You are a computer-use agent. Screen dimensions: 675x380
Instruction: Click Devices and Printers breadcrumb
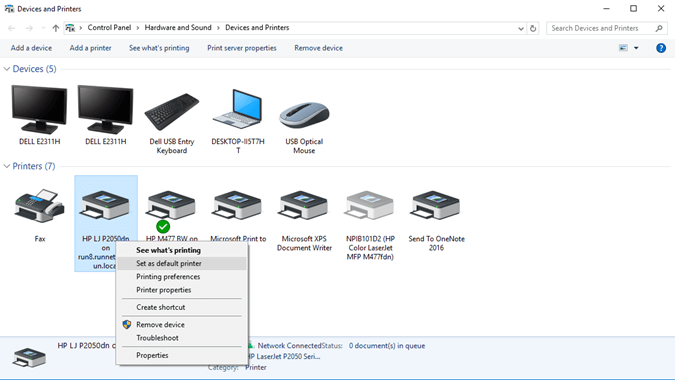257,28
